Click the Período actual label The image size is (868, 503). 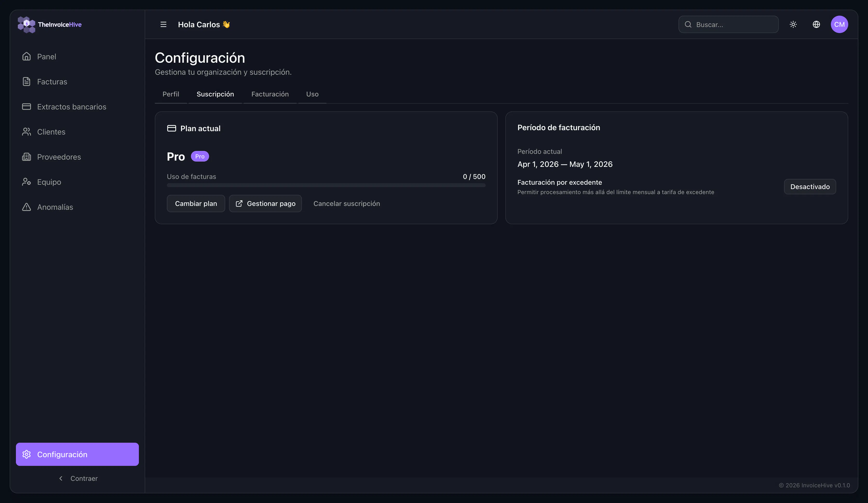click(x=539, y=152)
